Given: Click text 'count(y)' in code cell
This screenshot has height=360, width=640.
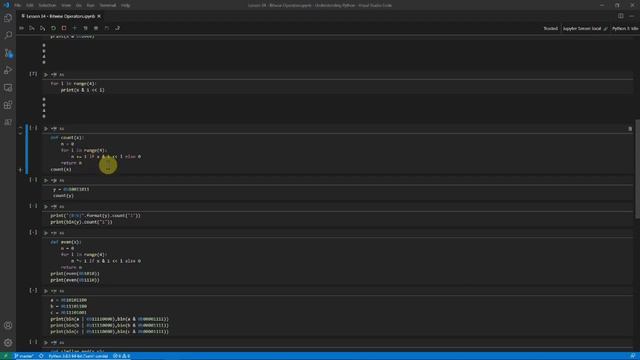Looking at the screenshot, I should [x=63, y=196].
